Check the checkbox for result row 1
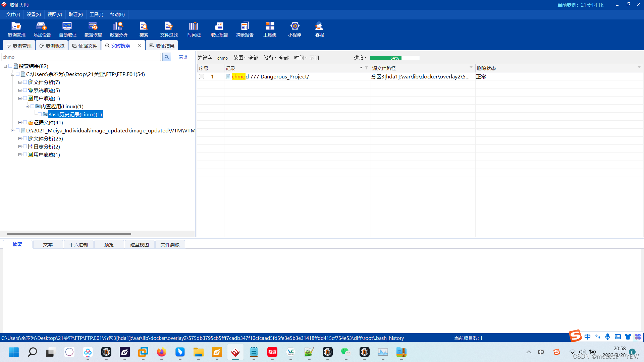This screenshot has height=362, width=644. tap(202, 76)
